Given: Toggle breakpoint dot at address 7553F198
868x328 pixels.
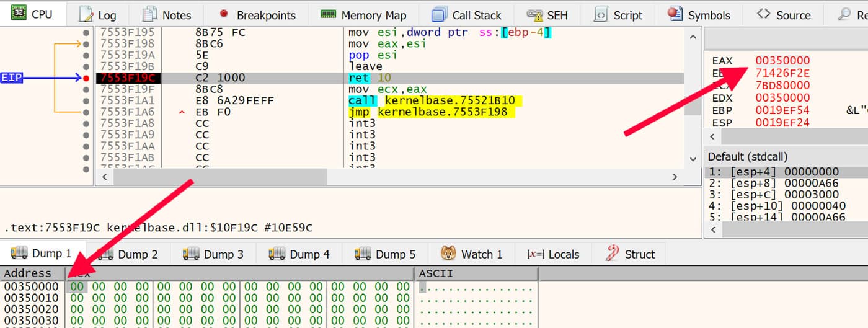Looking at the screenshot, I should [86, 44].
